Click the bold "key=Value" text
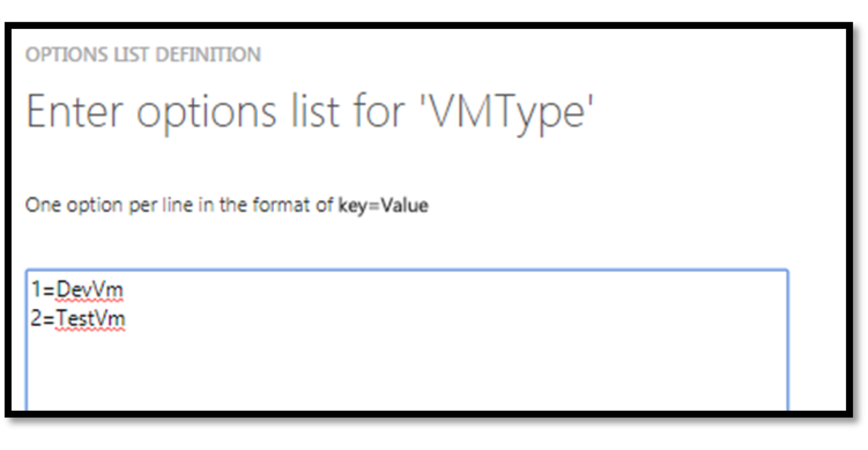Image resolution: width=868 pixels, height=450 pixels. tap(383, 205)
